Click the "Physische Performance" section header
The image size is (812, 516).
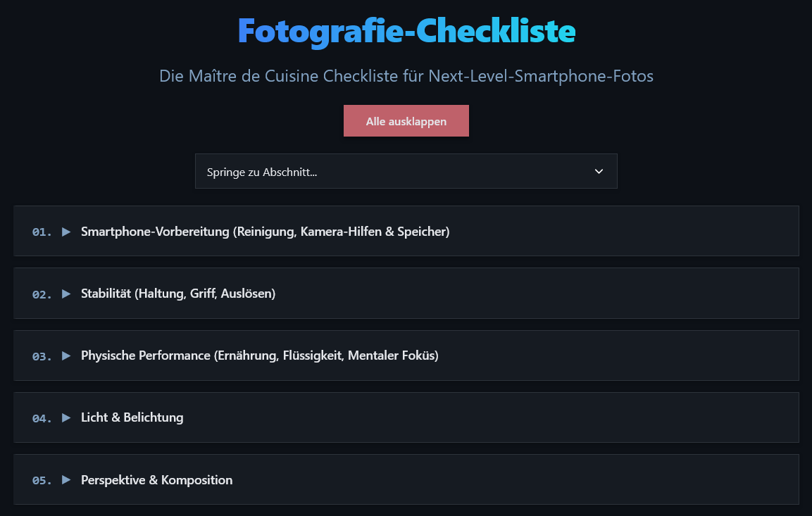click(260, 355)
